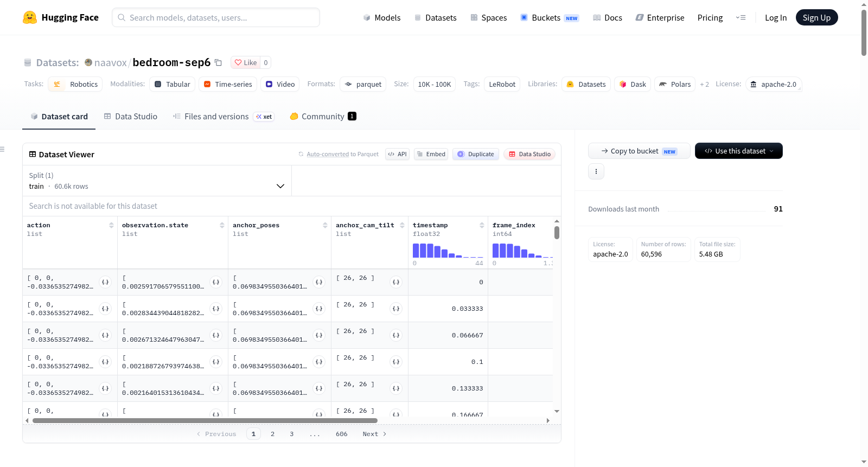Like the bedroom-sep6 dataset

(246, 62)
